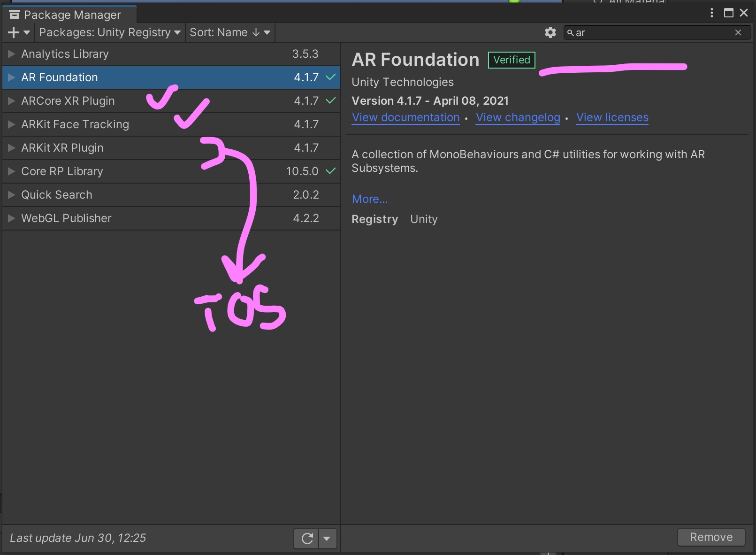Click installed checkmark on ARCore XR Plugin row
This screenshot has width=756, height=555.
coord(331,100)
